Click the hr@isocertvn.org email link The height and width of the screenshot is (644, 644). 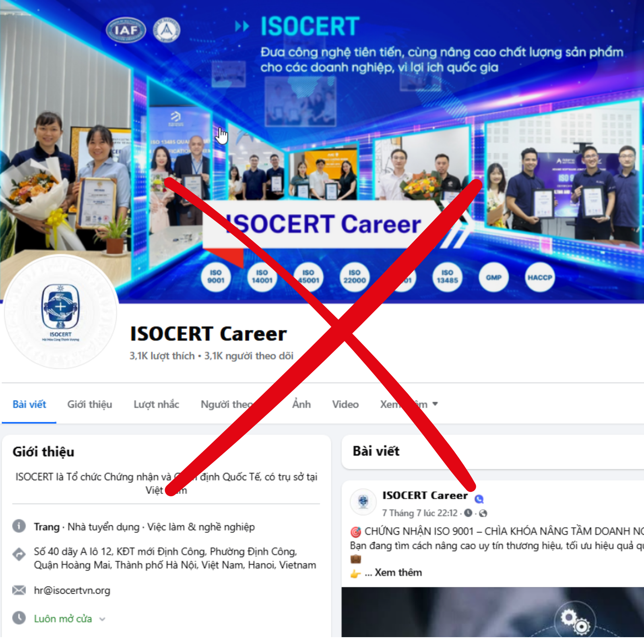tap(72, 590)
